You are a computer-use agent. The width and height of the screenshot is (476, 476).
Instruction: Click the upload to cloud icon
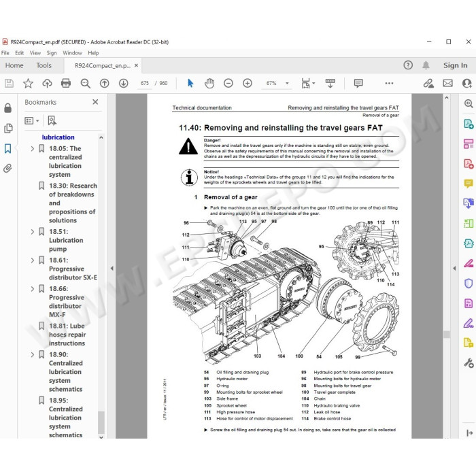[47, 83]
